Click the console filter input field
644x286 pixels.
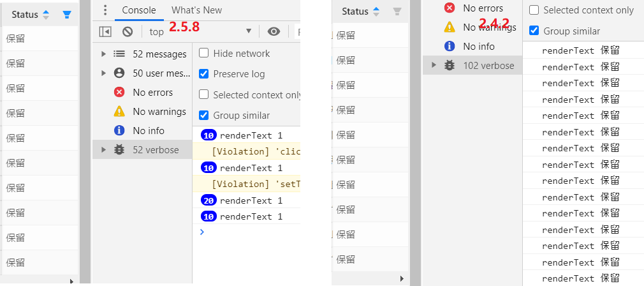[298, 32]
